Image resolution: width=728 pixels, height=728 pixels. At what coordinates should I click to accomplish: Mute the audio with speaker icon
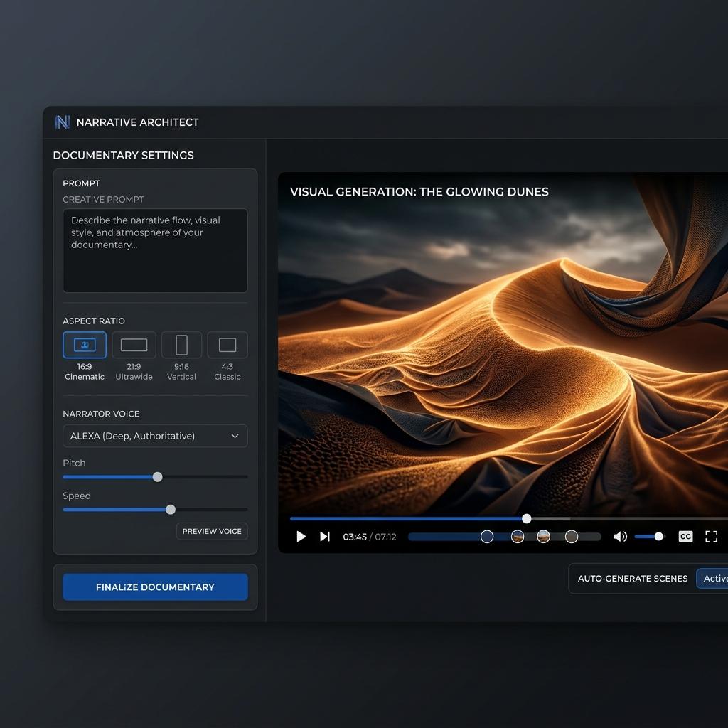[620, 537]
